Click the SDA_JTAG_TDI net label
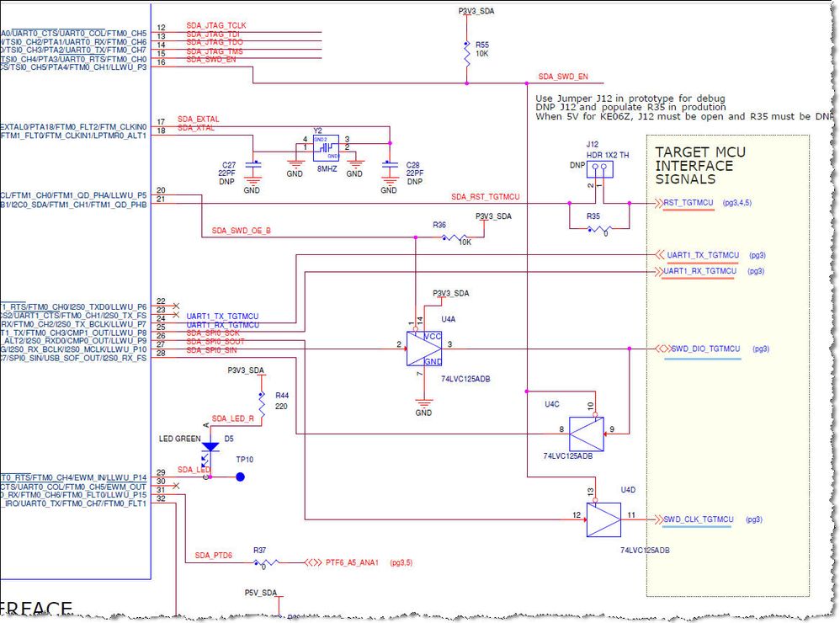 point(213,34)
